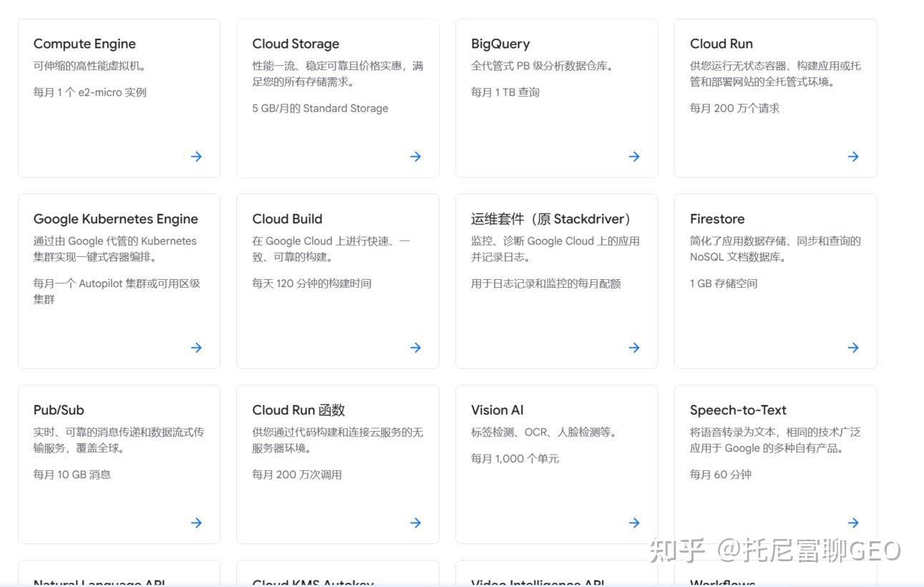Click the Cloud Storage description starting 性能一流
Image resolution: width=924 pixels, height=587 pixels.
[338, 74]
